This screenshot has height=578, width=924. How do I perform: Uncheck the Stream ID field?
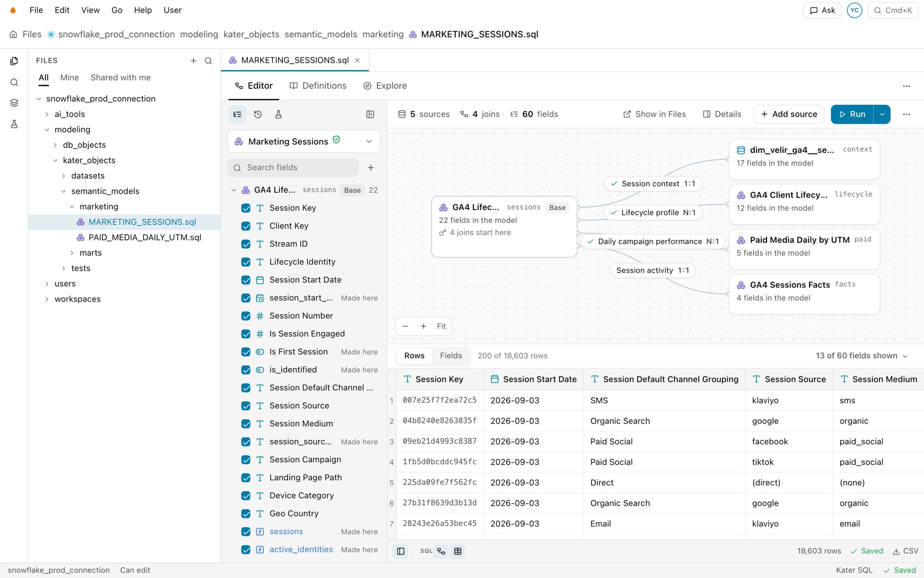pos(246,244)
